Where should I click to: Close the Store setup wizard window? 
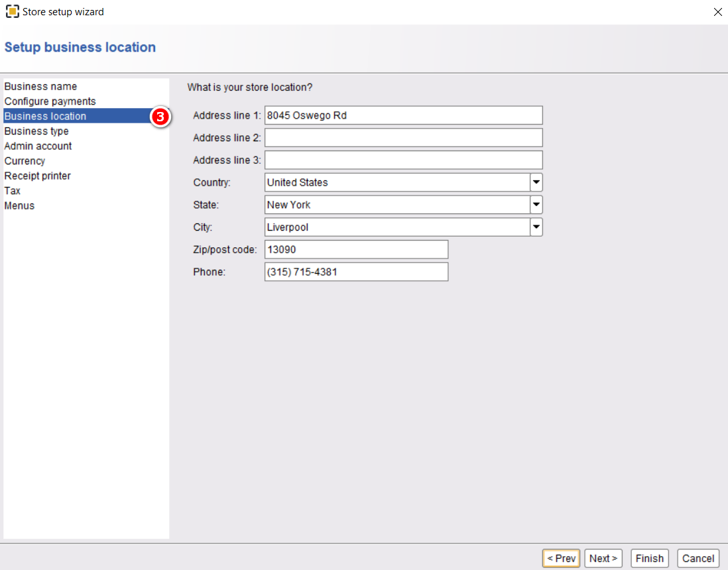[x=717, y=12]
